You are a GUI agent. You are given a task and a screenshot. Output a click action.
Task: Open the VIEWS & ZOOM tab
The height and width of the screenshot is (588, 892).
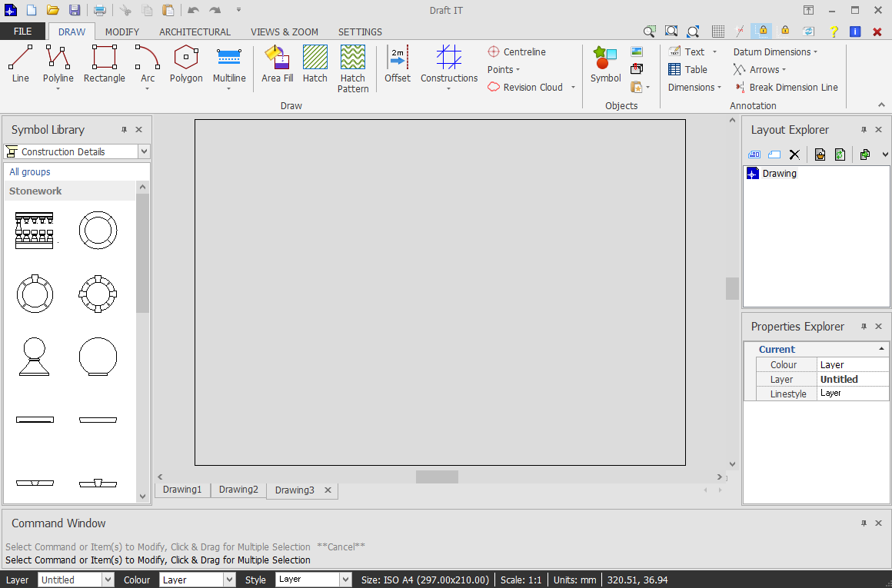pyautogui.click(x=285, y=32)
